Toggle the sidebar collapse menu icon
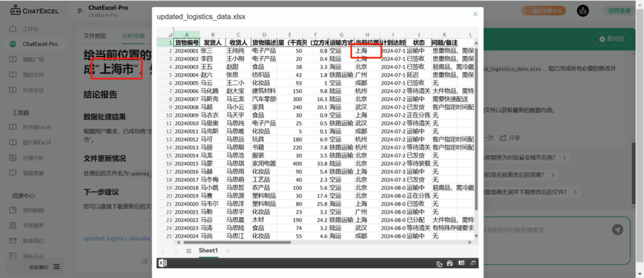This screenshot has height=278, width=644. point(80,11)
